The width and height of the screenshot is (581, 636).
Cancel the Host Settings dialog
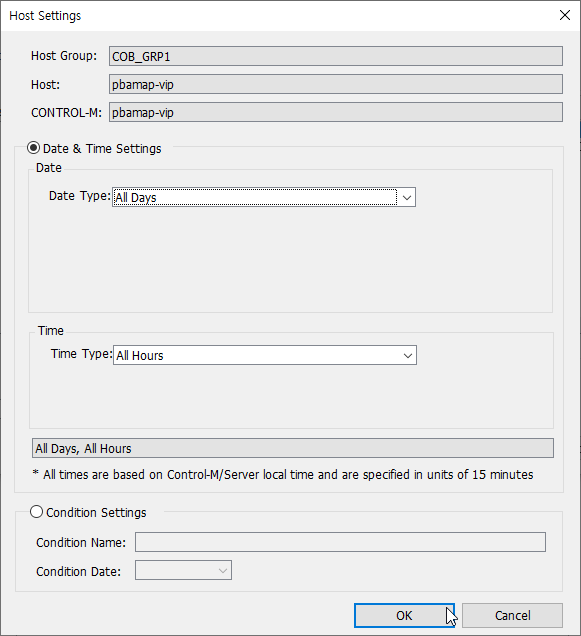(x=512, y=615)
